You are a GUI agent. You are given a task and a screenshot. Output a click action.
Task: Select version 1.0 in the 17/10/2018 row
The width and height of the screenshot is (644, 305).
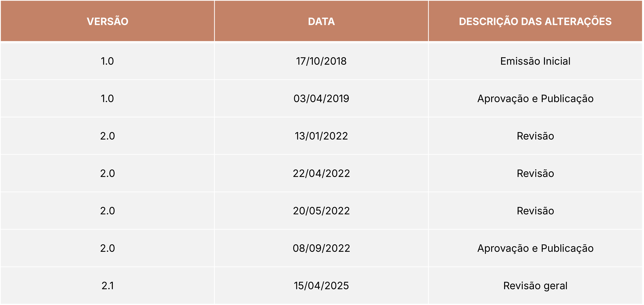click(107, 61)
